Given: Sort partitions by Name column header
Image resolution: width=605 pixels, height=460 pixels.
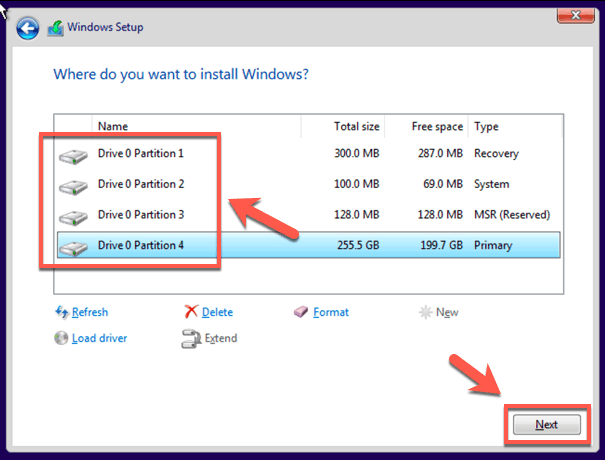Looking at the screenshot, I should coord(113,127).
